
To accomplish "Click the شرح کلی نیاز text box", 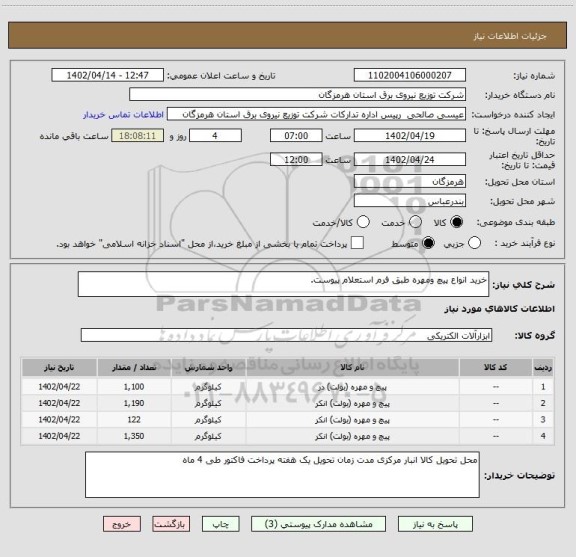I will tap(283, 284).
